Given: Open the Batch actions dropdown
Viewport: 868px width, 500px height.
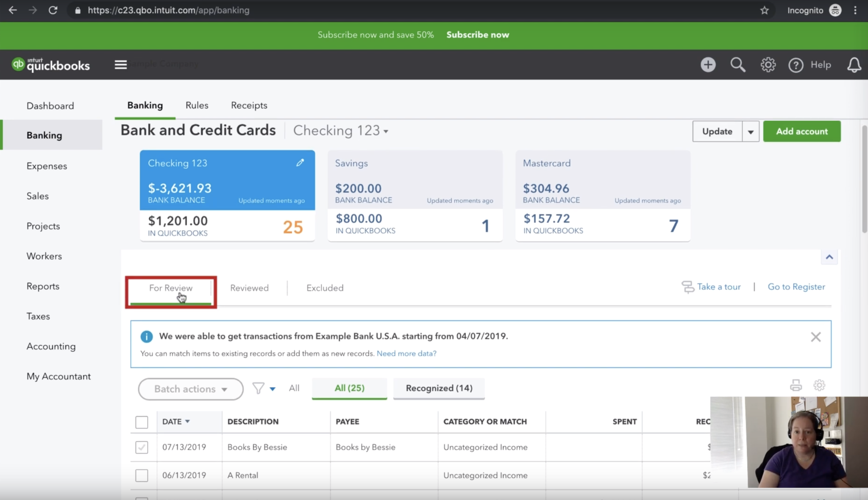Looking at the screenshot, I should tap(191, 389).
